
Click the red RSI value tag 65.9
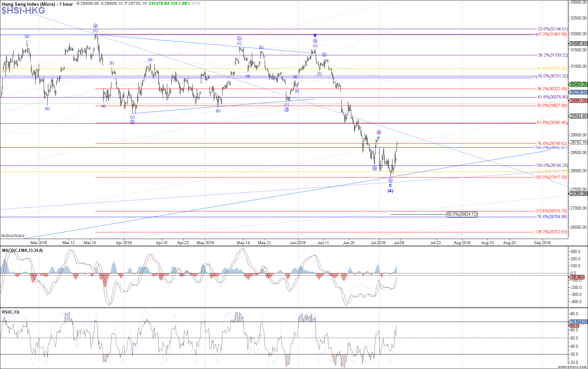574,326
